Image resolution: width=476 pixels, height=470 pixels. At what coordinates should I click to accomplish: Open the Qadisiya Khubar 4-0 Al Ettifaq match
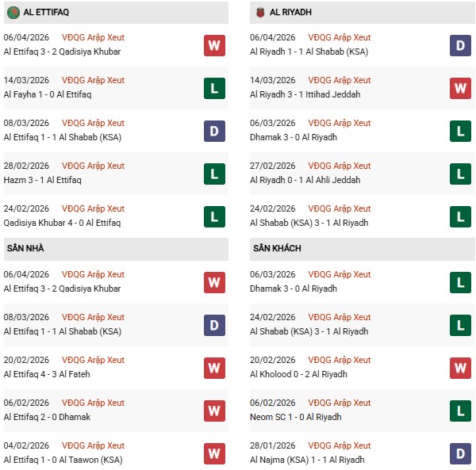[62, 223]
